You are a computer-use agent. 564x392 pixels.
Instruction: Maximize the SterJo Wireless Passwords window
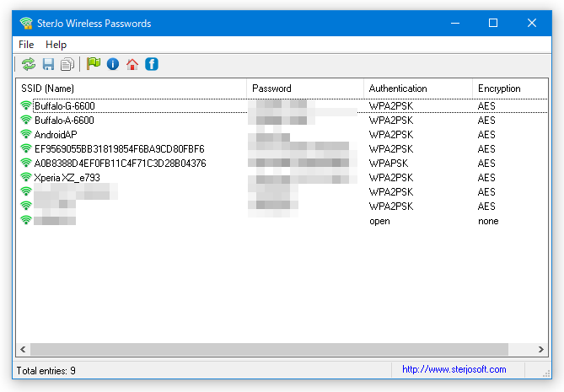pos(493,23)
